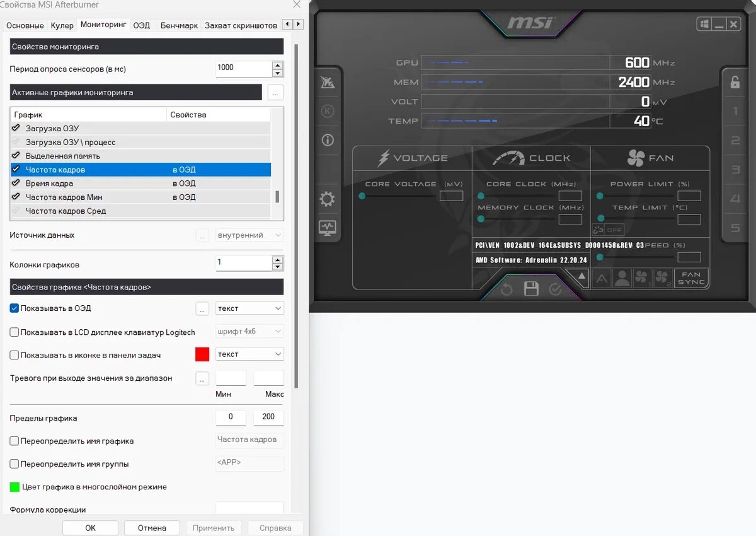Decrease graph columns with down arrow
Image resolution: width=756 pixels, height=536 pixels.
(x=278, y=267)
